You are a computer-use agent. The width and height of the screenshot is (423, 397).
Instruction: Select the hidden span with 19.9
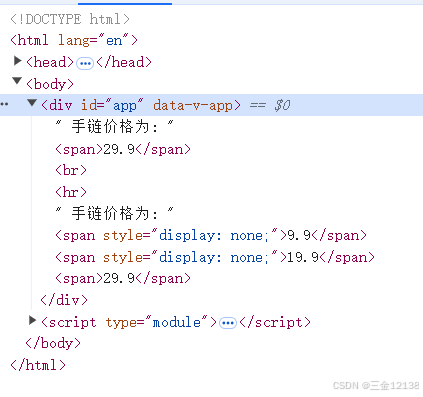pyautogui.click(x=215, y=257)
